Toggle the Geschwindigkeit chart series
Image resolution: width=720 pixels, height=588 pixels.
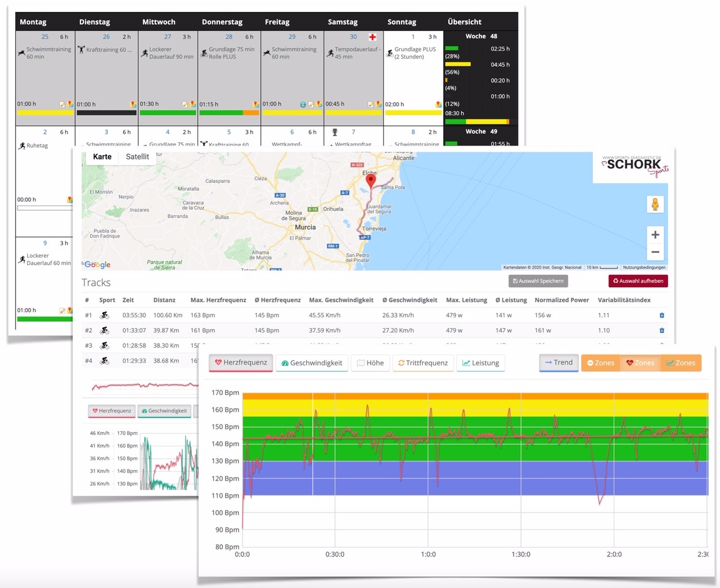click(x=312, y=363)
